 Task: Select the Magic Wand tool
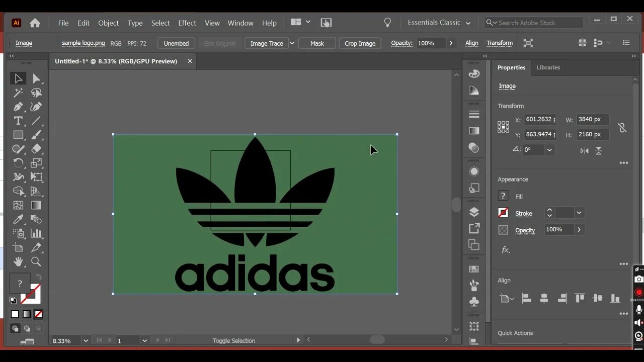pyautogui.click(x=18, y=93)
